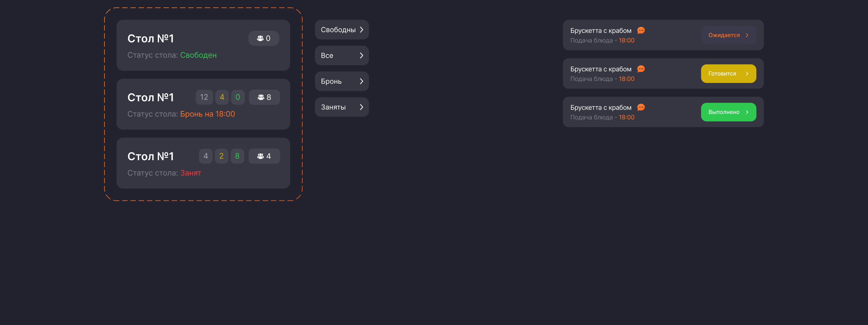
Task: Click the comment bubble on the Выполнено dish
Action: pos(641,107)
